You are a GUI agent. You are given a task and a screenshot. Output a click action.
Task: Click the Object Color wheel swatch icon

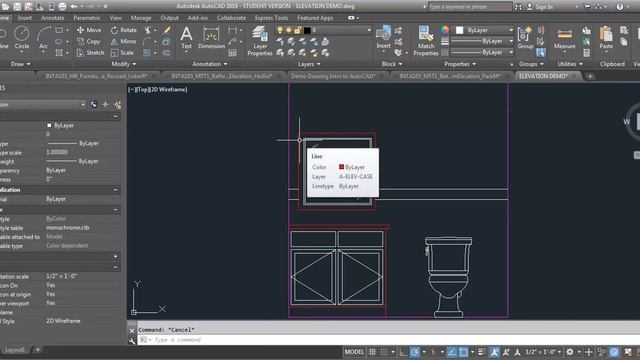pos(445,30)
